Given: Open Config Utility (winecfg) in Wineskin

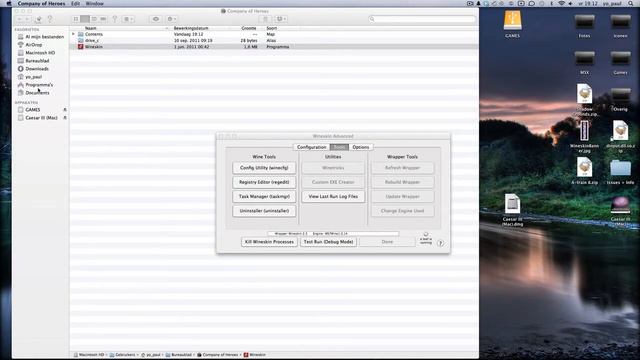Looking at the screenshot, I should (x=264, y=168).
